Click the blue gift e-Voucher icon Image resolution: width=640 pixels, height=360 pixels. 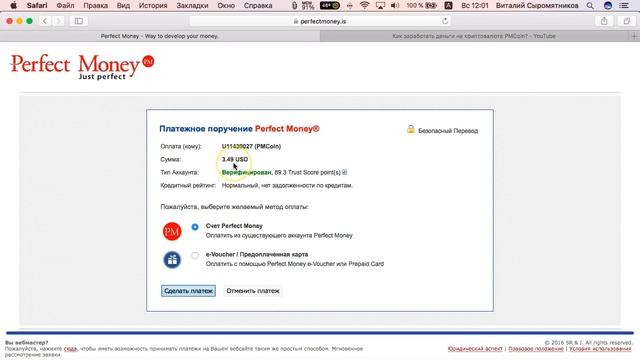tap(172, 260)
